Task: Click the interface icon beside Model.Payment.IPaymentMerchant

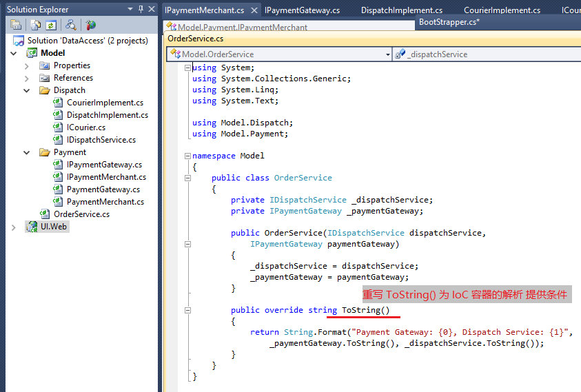Action: (171, 27)
